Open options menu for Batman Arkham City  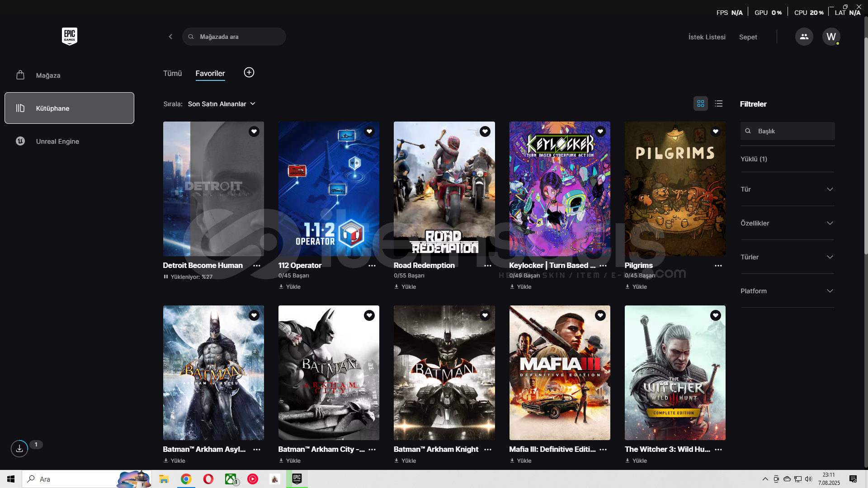pyautogui.click(x=372, y=450)
